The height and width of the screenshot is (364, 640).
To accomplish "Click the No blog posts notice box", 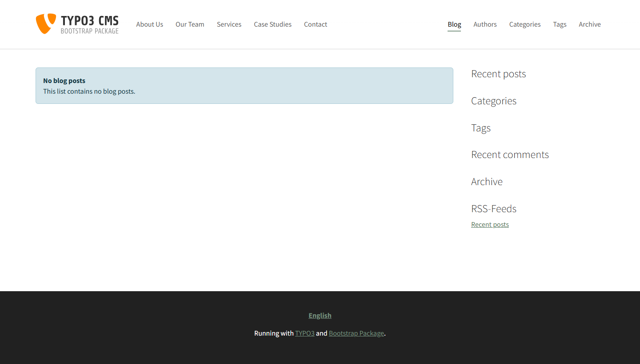I will tap(244, 86).
